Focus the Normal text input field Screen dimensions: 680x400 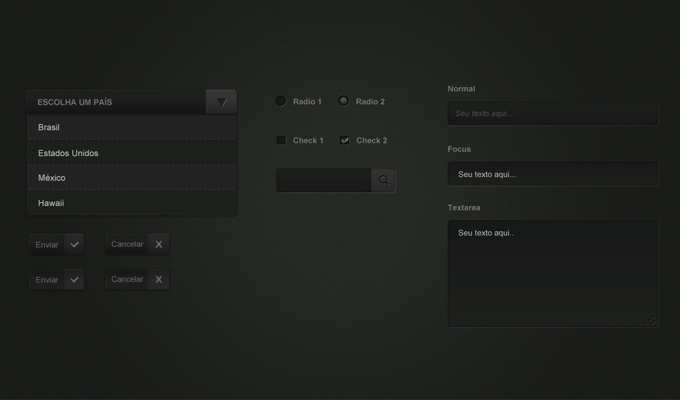point(552,114)
